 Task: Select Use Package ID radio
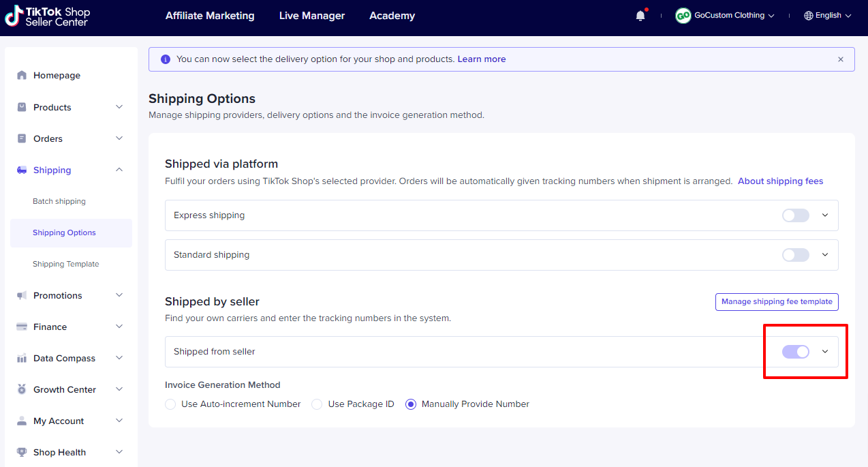[317, 404]
